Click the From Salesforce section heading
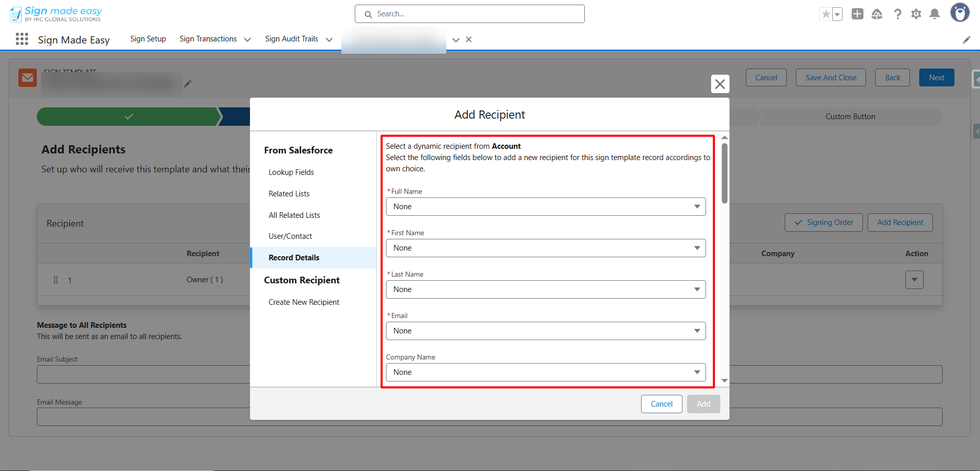The height and width of the screenshot is (471, 980). [299, 150]
